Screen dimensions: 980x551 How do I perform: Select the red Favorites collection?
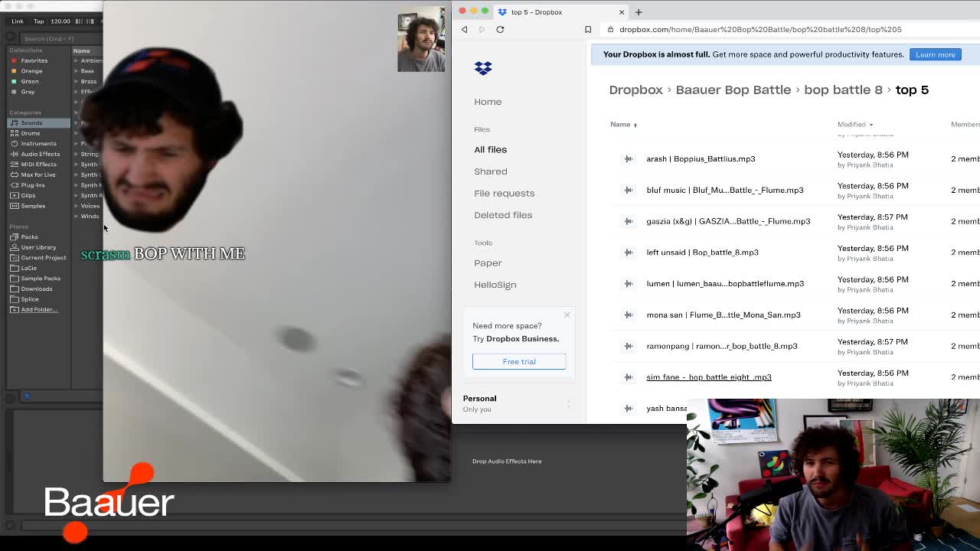pyautogui.click(x=34, y=60)
